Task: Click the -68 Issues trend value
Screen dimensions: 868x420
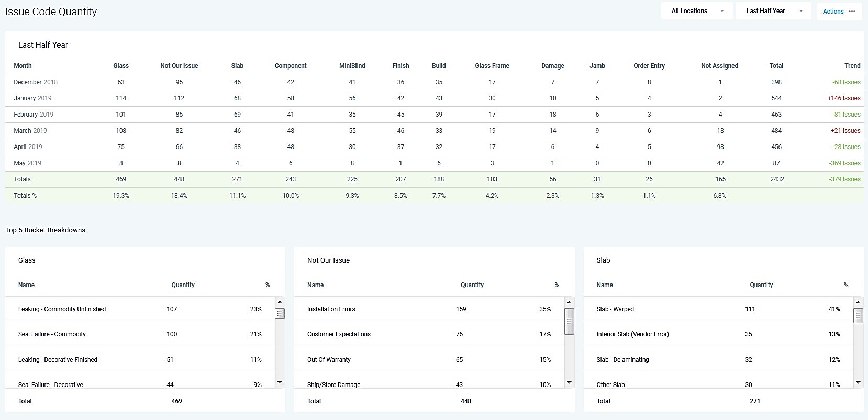Action: 847,82
